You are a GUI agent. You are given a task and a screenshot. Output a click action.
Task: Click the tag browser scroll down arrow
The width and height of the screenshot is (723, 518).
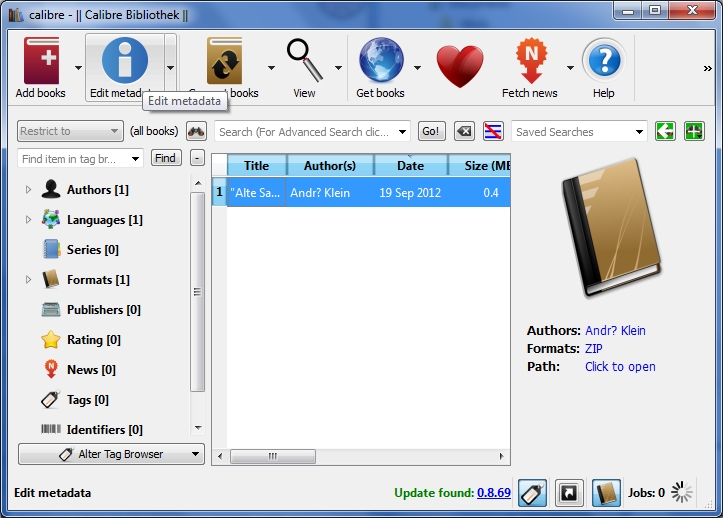point(198,428)
